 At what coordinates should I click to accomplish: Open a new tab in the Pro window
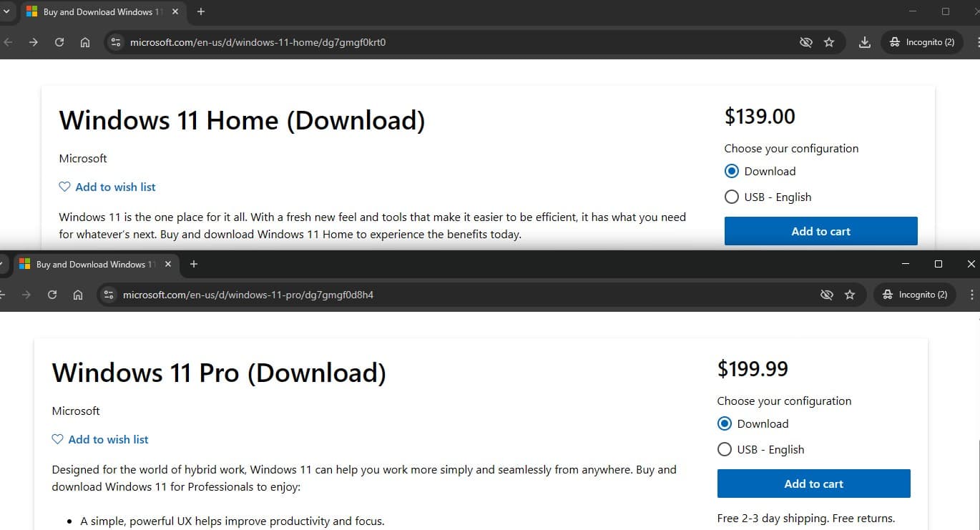click(193, 264)
